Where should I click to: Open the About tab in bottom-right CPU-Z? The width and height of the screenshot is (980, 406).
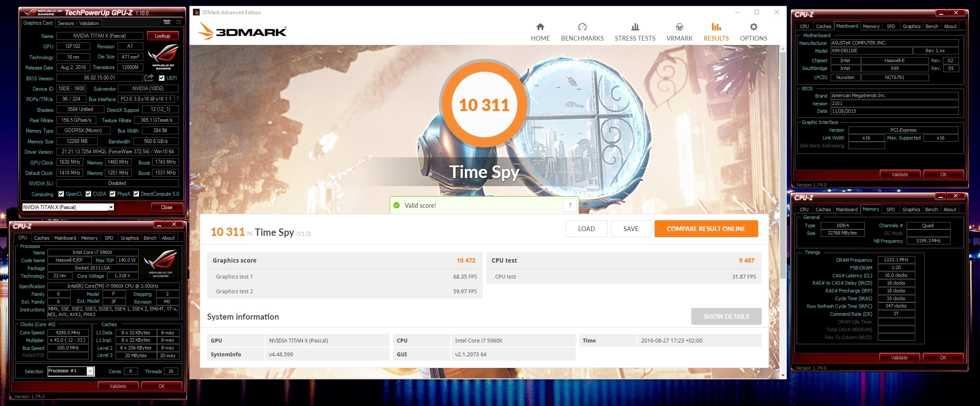coord(949,209)
